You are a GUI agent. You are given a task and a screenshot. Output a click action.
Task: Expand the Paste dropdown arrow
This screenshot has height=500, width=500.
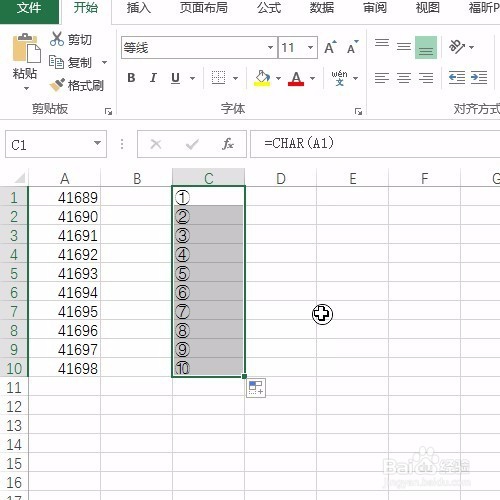26,89
